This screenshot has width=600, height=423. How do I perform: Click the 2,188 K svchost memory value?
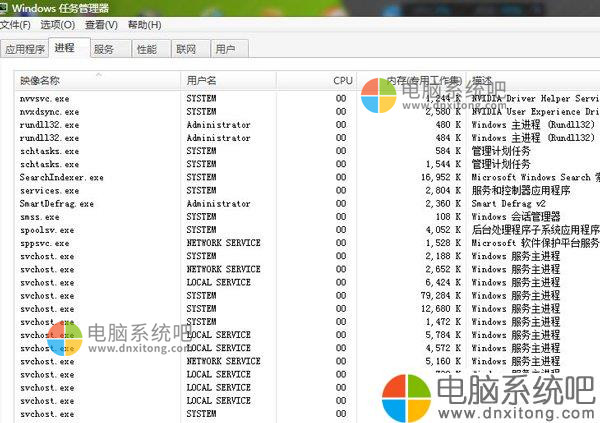pos(443,256)
